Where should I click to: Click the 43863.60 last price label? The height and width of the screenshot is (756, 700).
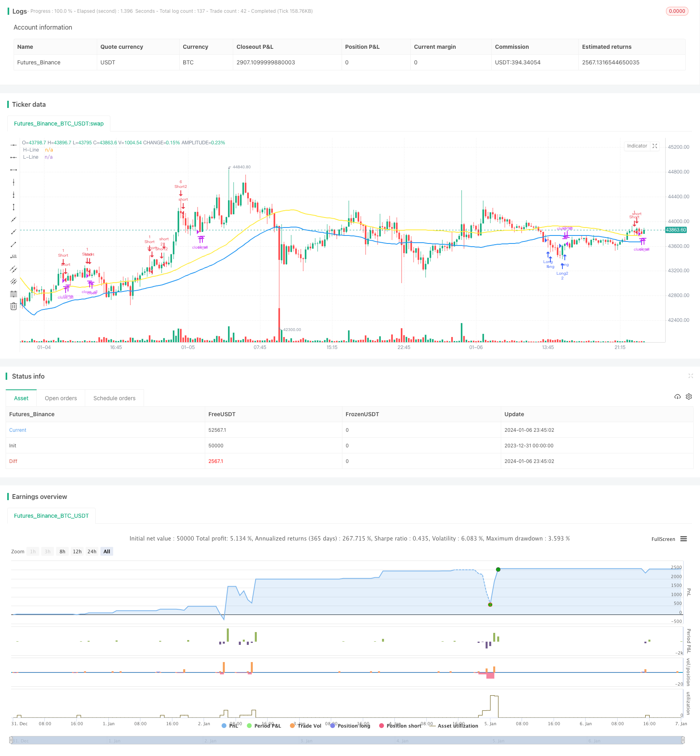click(x=676, y=230)
